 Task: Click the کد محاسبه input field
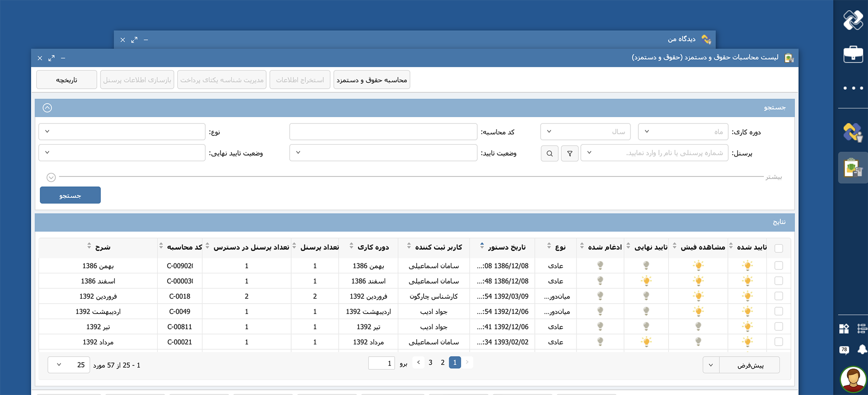tap(383, 132)
